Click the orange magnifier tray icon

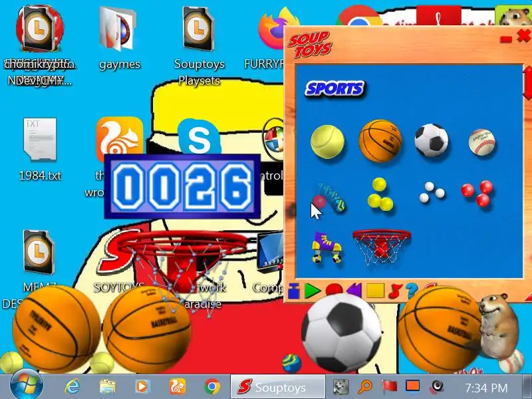(x=365, y=387)
